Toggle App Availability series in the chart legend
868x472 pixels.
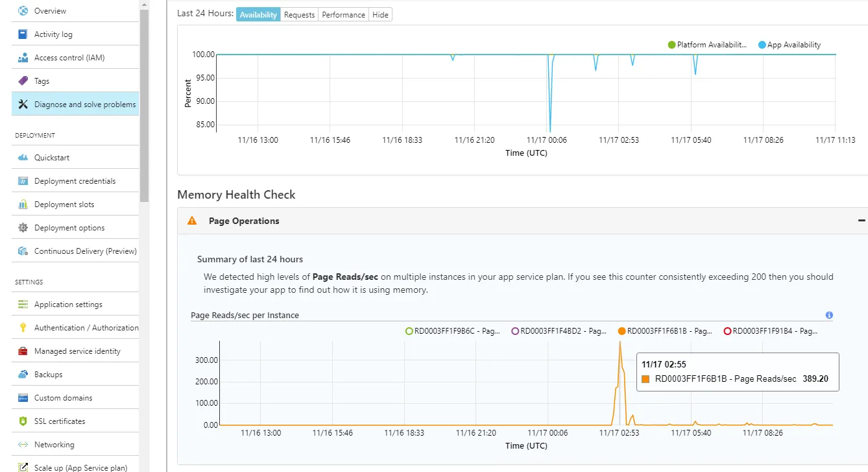tap(790, 45)
